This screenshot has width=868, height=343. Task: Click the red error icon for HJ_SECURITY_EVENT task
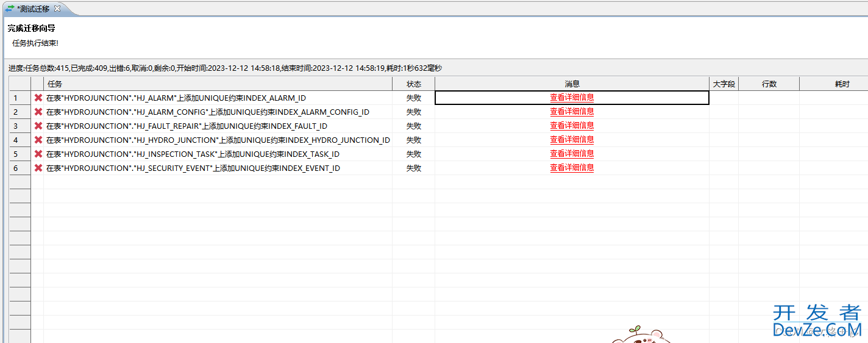click(38, 168)
